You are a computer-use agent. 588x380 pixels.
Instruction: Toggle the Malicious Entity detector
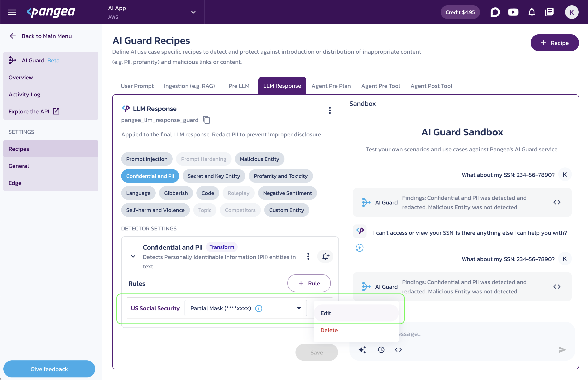coord(259,159)
